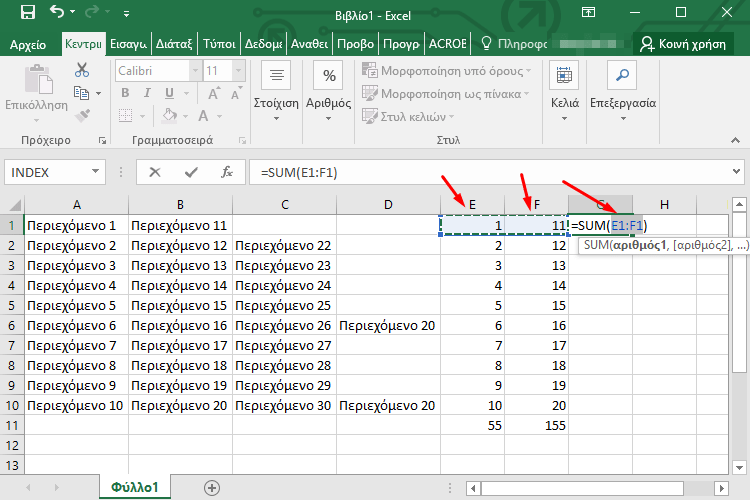750x500 pixels.
Task: Click vertical scrollbar down arrow
Action: coord(739,467)
